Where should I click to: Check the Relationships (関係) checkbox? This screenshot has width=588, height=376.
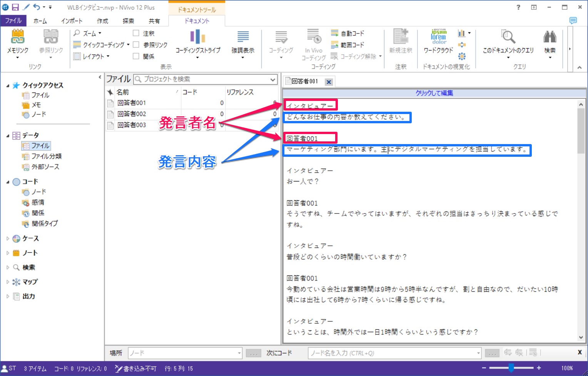[x=136, y=56]
